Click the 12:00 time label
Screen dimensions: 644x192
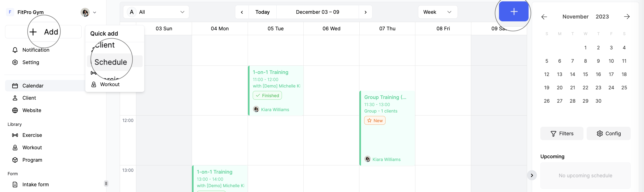pos(128,120)
